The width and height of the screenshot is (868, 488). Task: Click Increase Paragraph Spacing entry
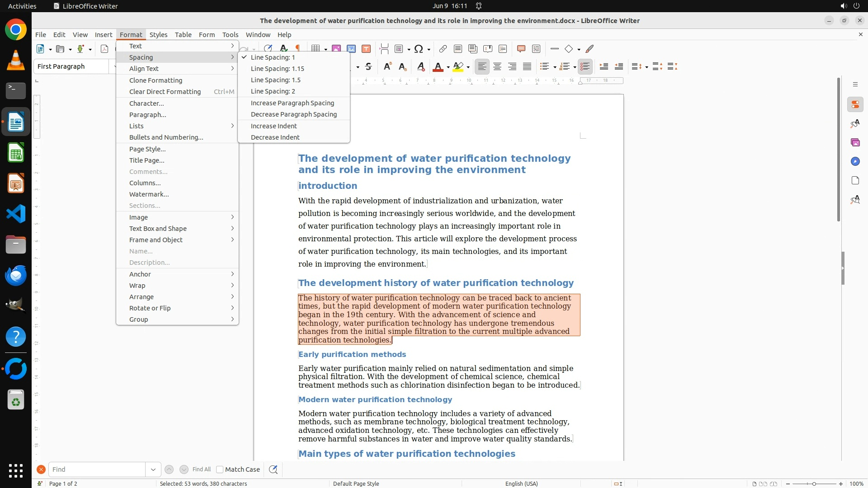[x=292, y=103]
